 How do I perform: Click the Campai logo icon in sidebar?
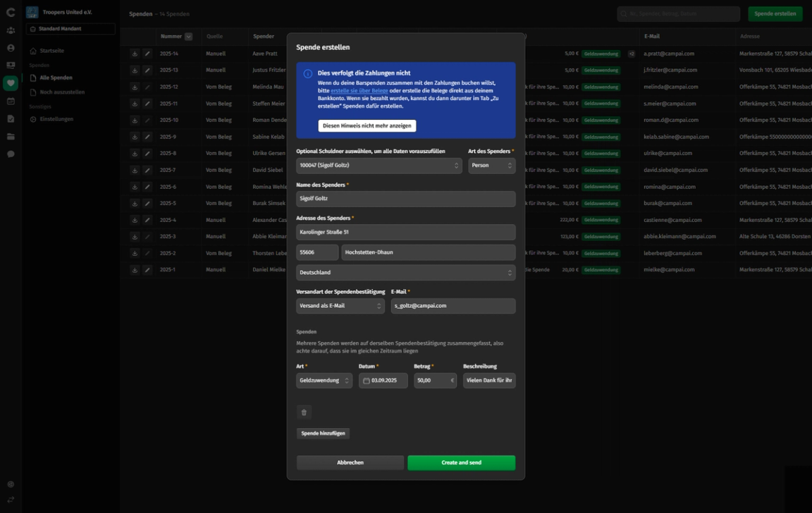click(11, 13)
